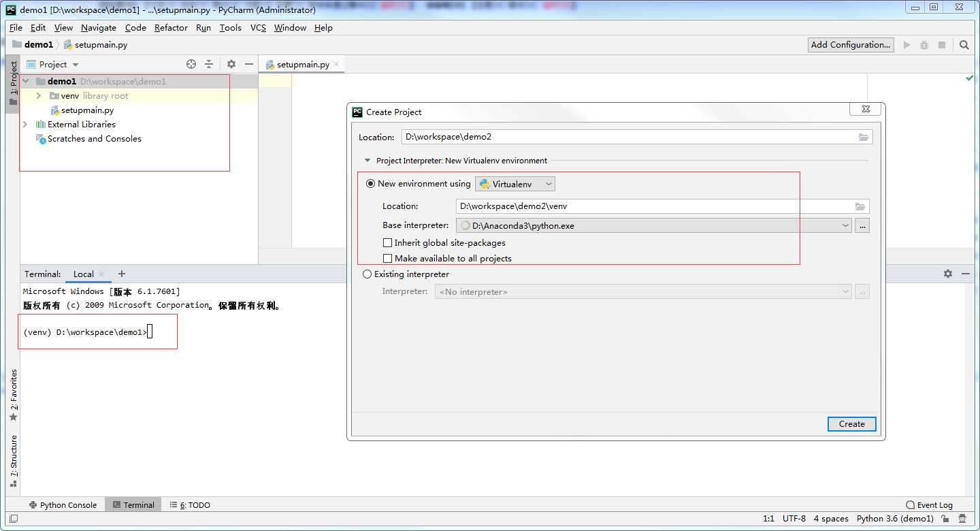Click the locate/scroll-from-source target icon in Project panel
Image resolution: width=980 pixels, height=531 pixels.
pyautogui.click(x=191, y=64)
